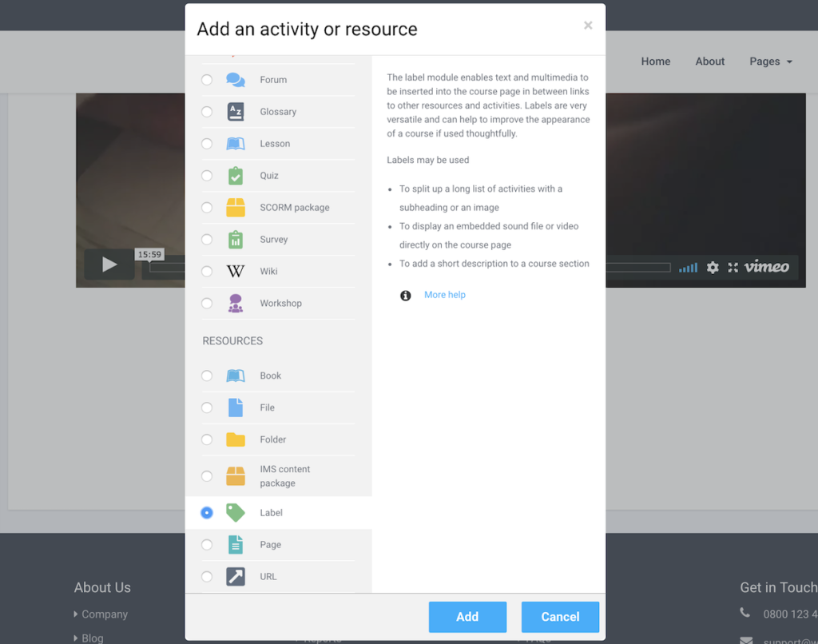Image resolution: width=818 pixels, height=644 pixels.
Task: Click the Quiz activity icon
Action: pos(236,175)
